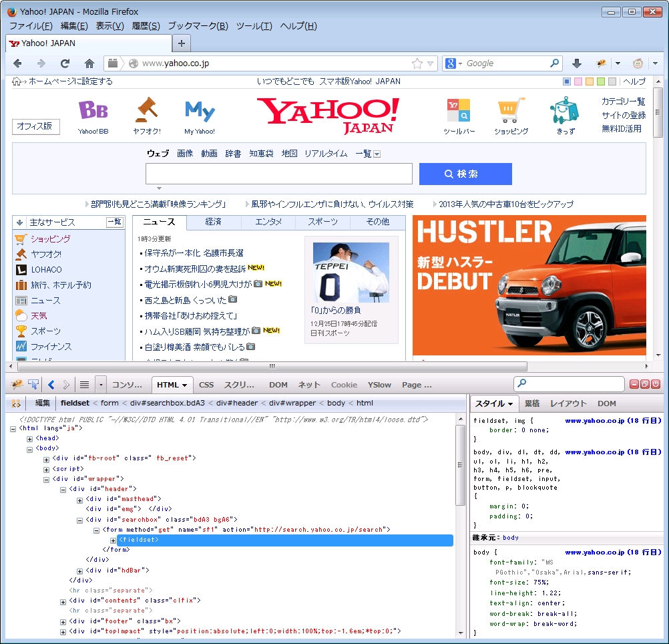Open the ヤフオク! auction hammer icon
This screenshot has width=669, height=644.
pyautogui.click(x=147, y=110)
